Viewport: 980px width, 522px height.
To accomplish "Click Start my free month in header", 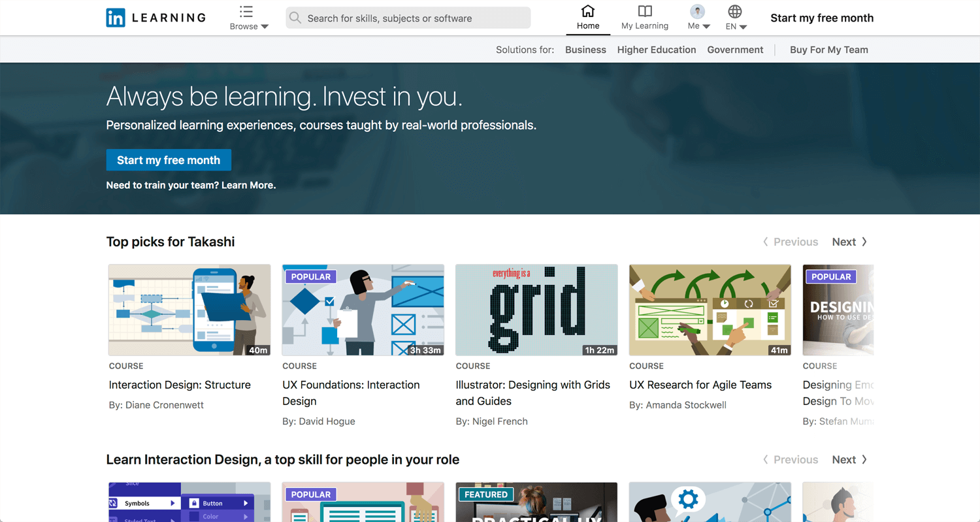I will pyautogui.click(x=822, y=18).
